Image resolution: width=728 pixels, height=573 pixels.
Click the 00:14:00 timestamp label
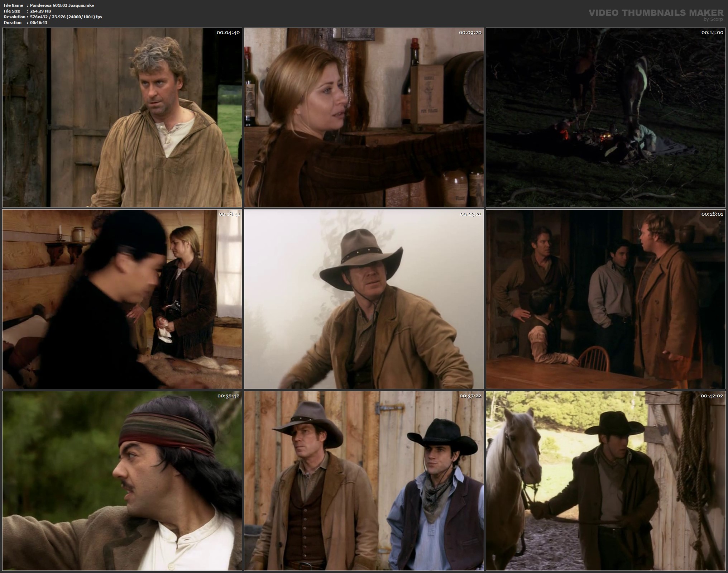point(712,33)
